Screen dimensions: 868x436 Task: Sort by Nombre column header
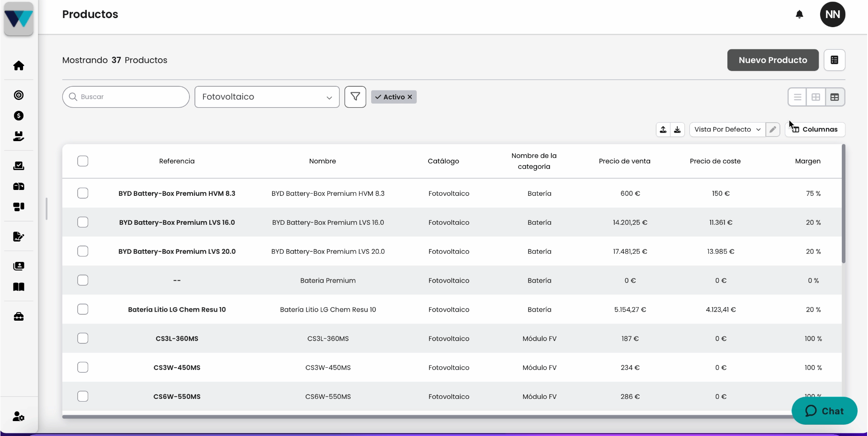pos(322,161)
